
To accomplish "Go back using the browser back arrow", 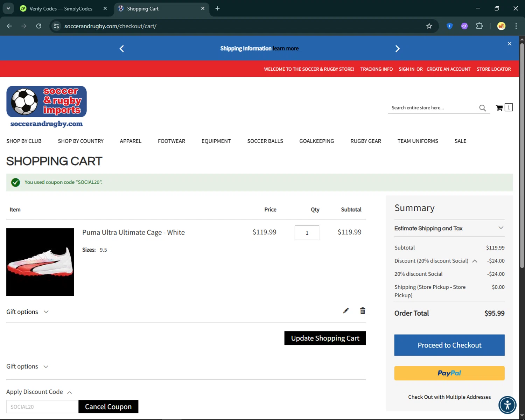I will [9, 26].
